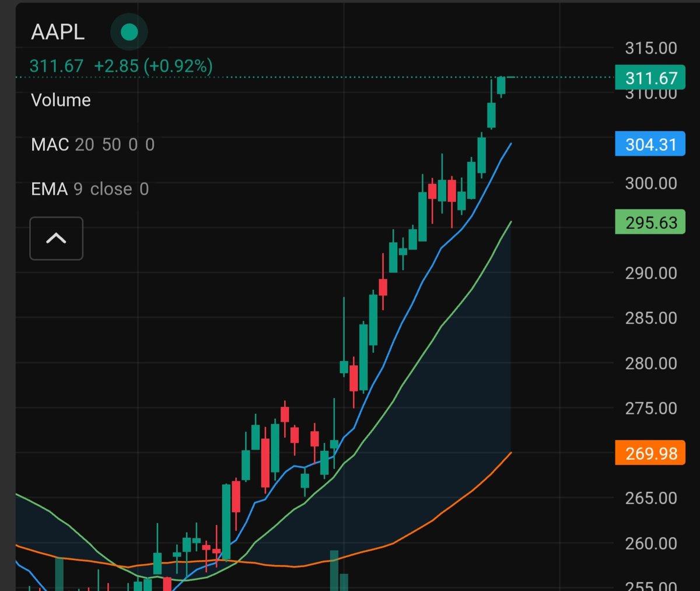Click the 260.00 price axis label

tap(651, 543)
